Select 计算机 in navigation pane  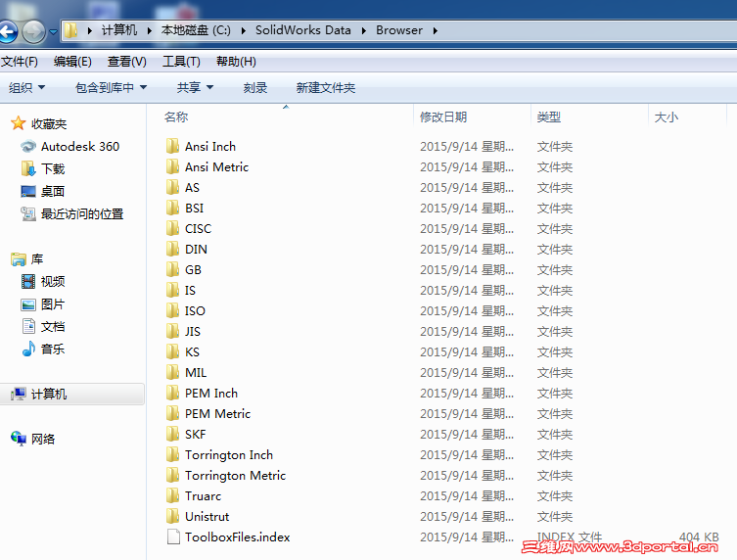click(72, 394)
